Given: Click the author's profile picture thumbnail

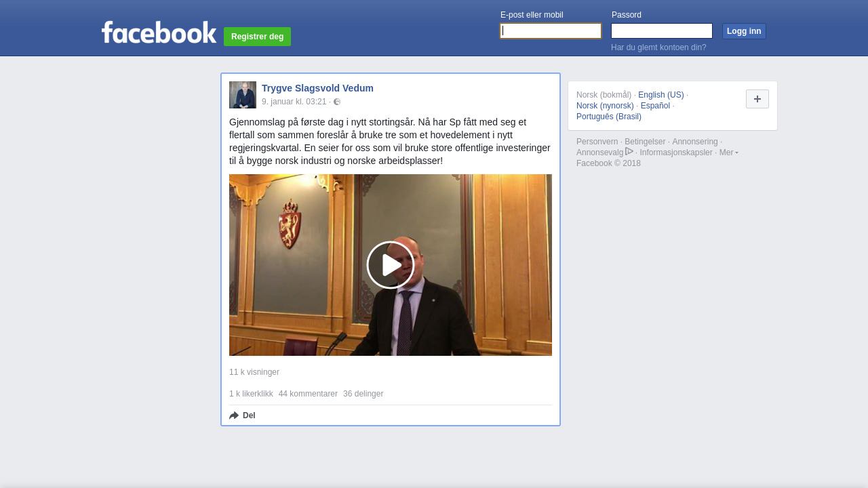Looking at the screenshot, I should (243, 95).
